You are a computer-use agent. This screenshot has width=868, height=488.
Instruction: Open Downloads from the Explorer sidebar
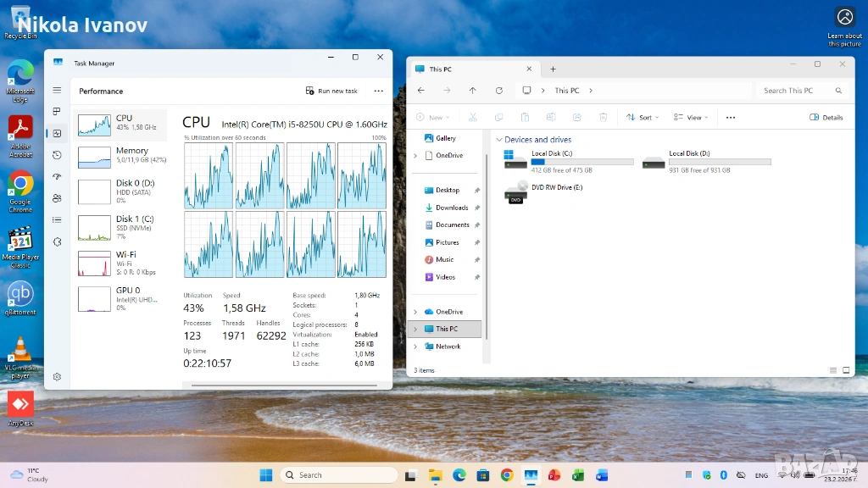pos(451,208)
